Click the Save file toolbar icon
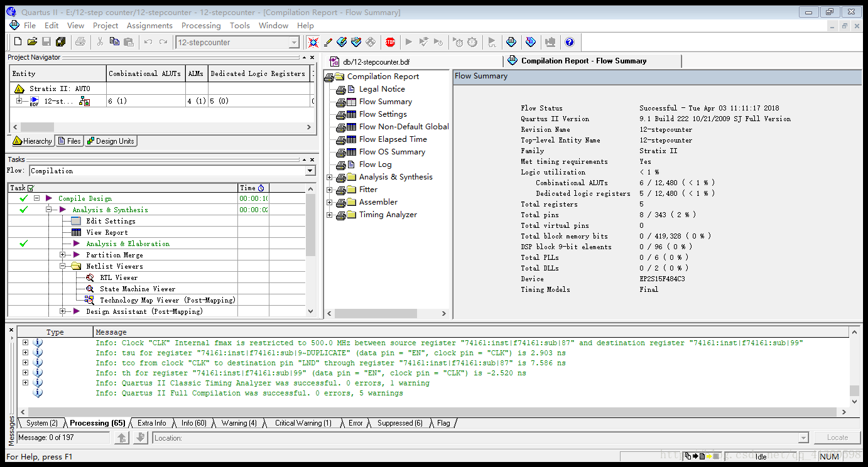The width and height of the screenshot is (868, 467). point(46,42)
